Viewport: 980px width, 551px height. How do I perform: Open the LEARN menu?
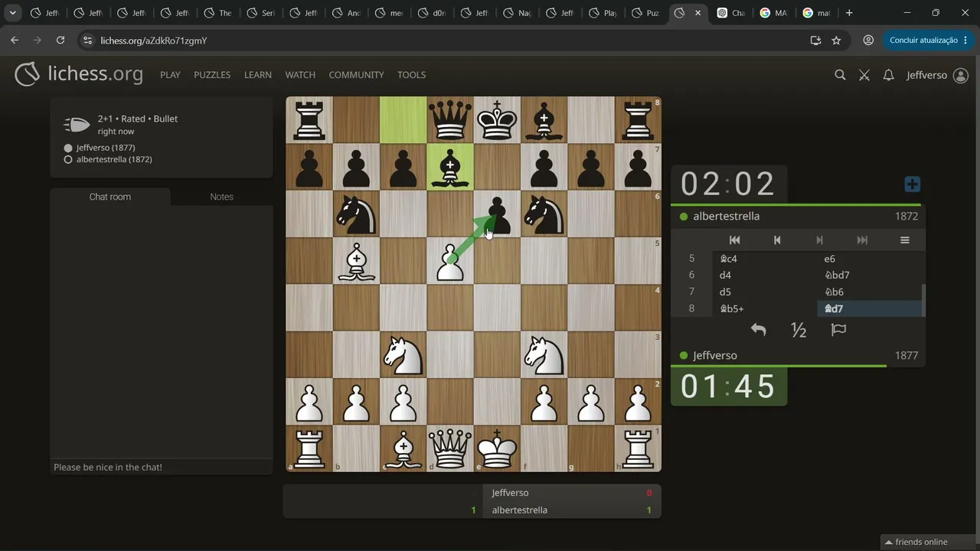click(x=258, y=75)
